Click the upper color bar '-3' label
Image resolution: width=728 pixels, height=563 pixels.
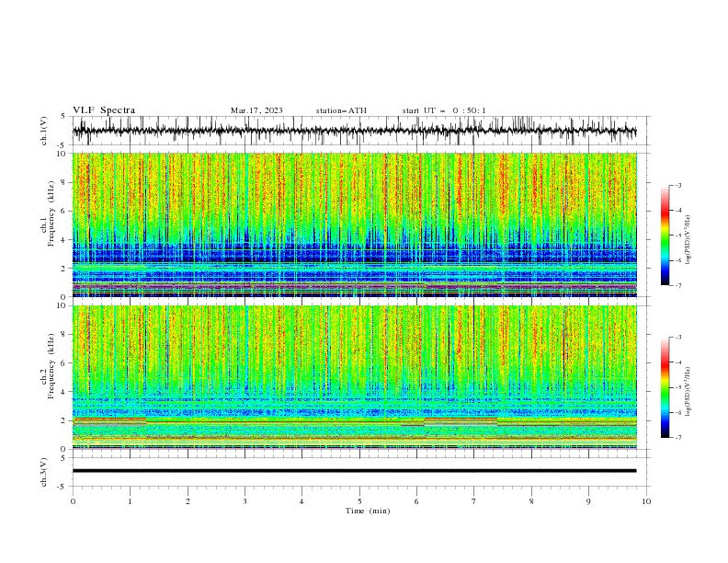[678, 185]
